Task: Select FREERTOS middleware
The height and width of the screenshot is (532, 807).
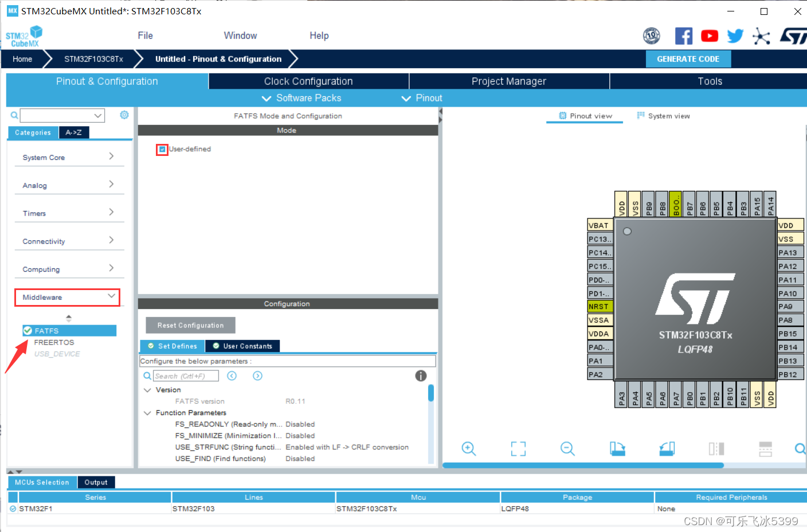Action: [54, 342]
